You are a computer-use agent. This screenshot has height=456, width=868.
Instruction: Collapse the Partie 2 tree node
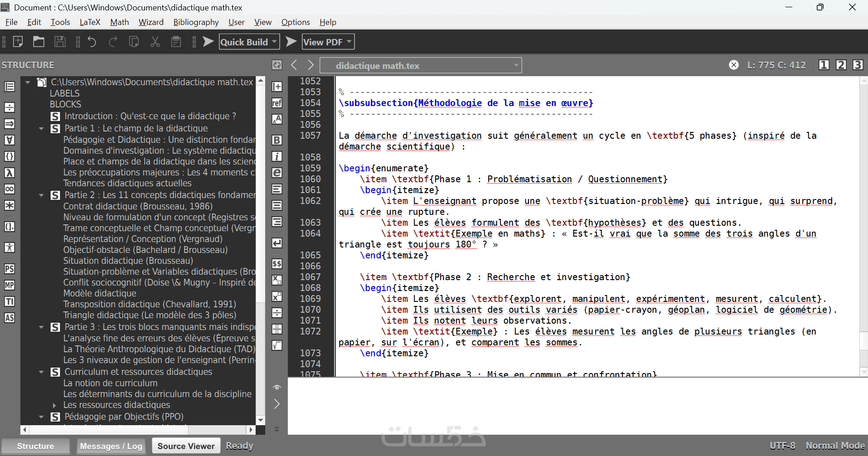(41, 195)
